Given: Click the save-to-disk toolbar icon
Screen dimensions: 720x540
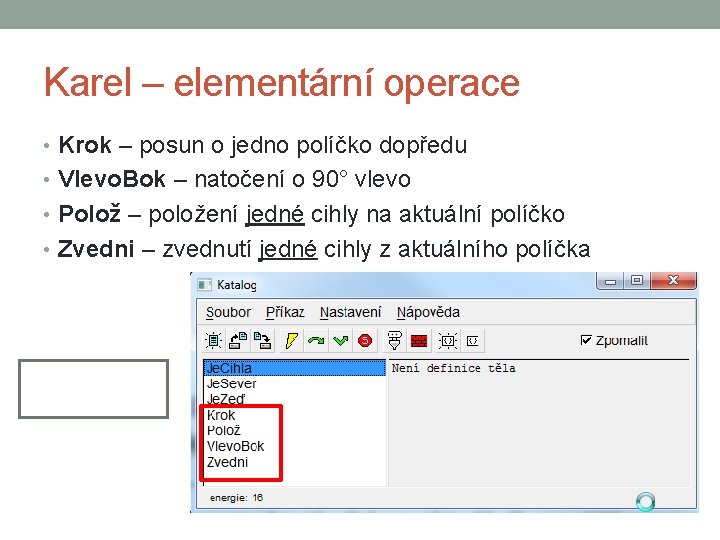Looking at the screenshot, I should click(x=263, y=341).
